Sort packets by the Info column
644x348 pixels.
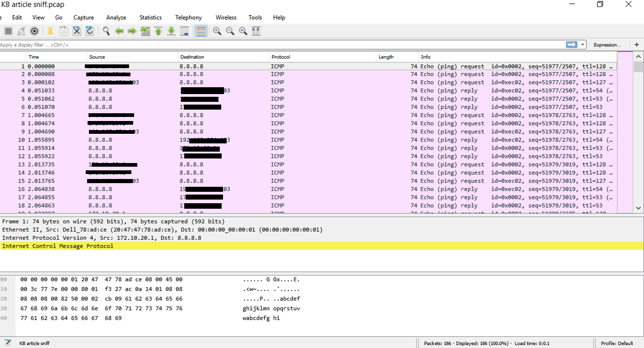[518, 57]
